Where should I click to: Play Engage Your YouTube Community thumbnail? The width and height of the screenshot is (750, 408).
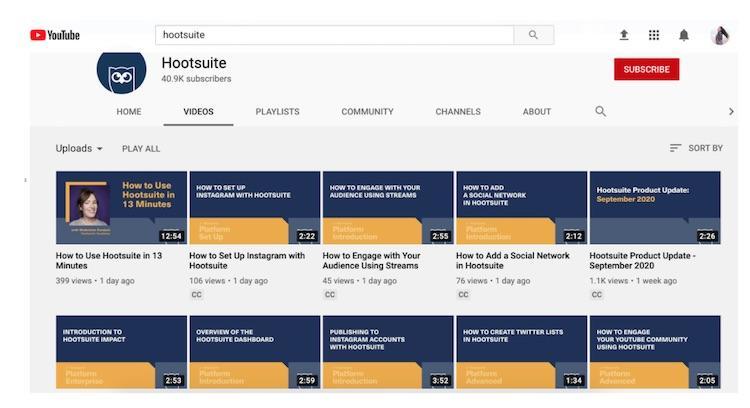point(655,352)
